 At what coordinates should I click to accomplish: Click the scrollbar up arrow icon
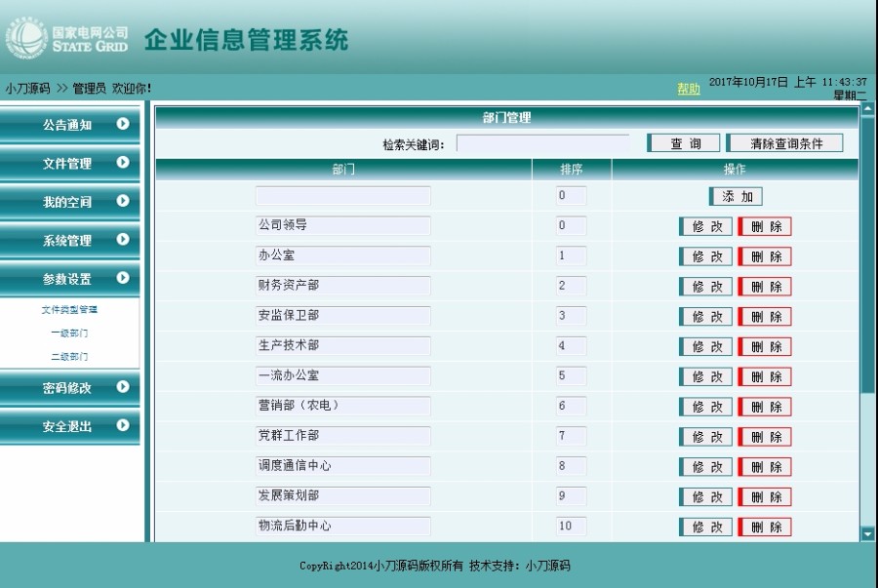tap(864, 109)
